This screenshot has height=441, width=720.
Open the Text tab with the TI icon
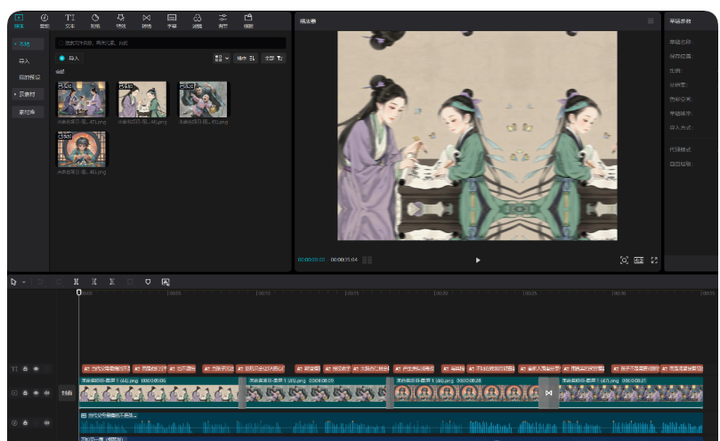[x=69, y=21]
